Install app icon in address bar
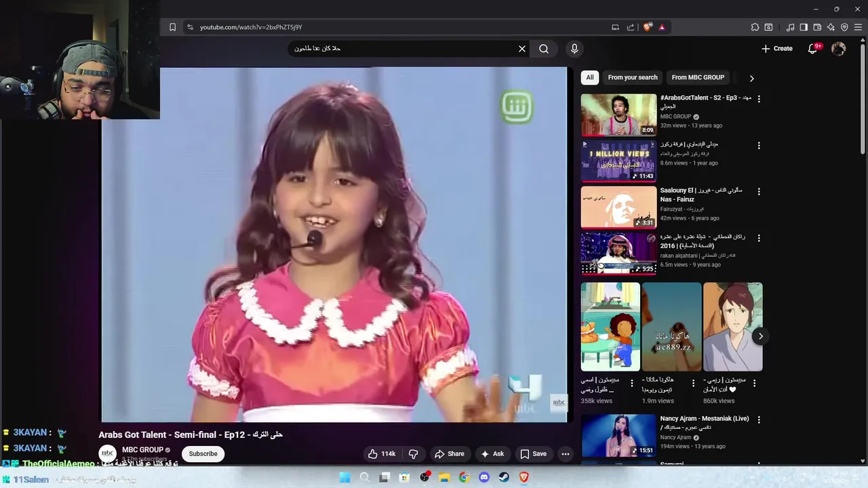 coord(615,27)
